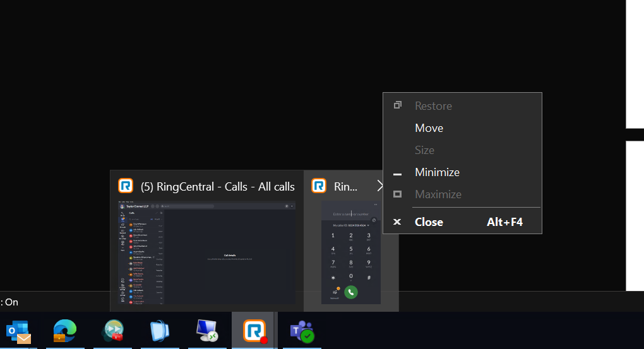Click the '(5) RingCentral - Calls - All calls' title

pyautogui.click(x=218, y=187)
